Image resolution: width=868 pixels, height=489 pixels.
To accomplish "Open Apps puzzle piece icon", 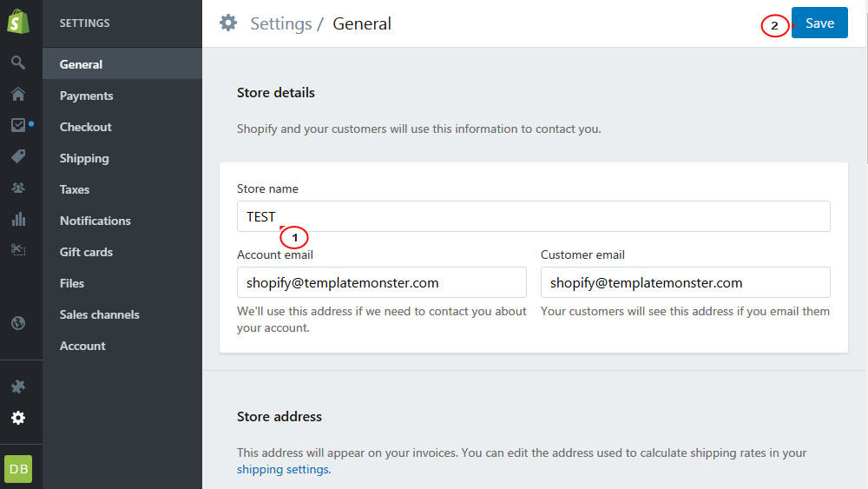I will coord(18,386).
